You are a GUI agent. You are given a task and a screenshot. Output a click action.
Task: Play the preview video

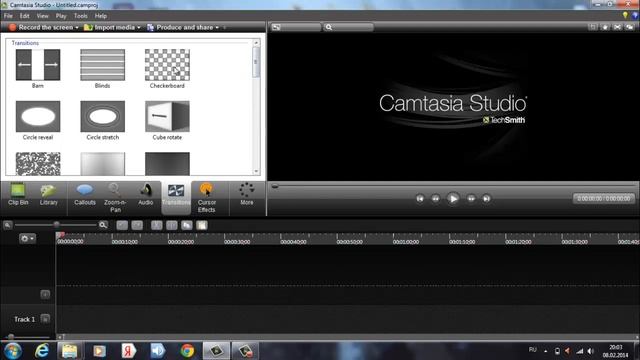[x=453, y=199]
